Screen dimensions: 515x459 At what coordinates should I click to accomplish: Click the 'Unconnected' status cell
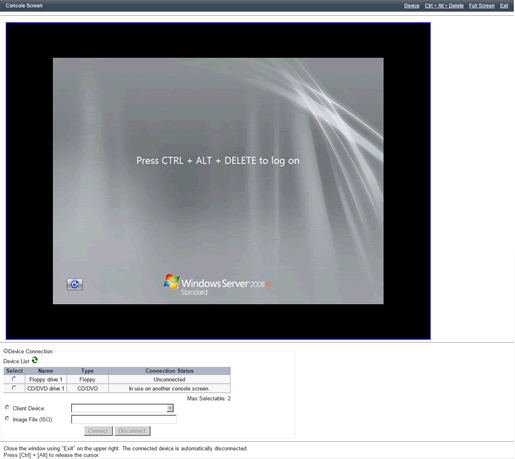click(169, 379)
